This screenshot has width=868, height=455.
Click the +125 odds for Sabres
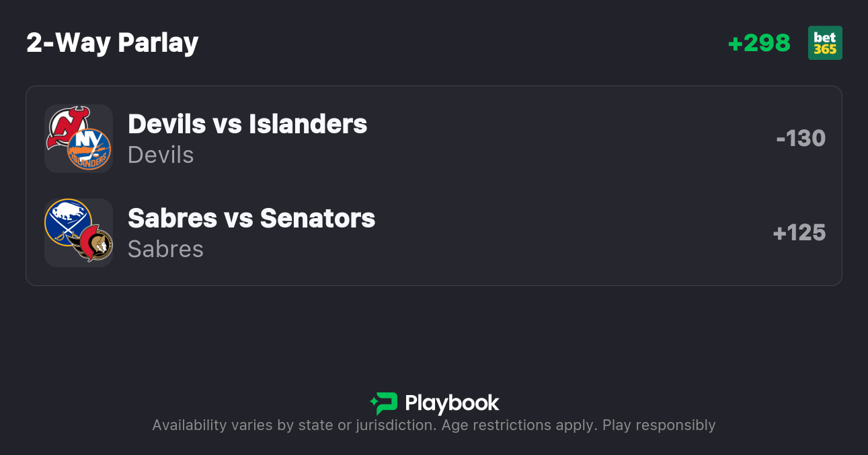pyautogui.click(x=799, y=233)
